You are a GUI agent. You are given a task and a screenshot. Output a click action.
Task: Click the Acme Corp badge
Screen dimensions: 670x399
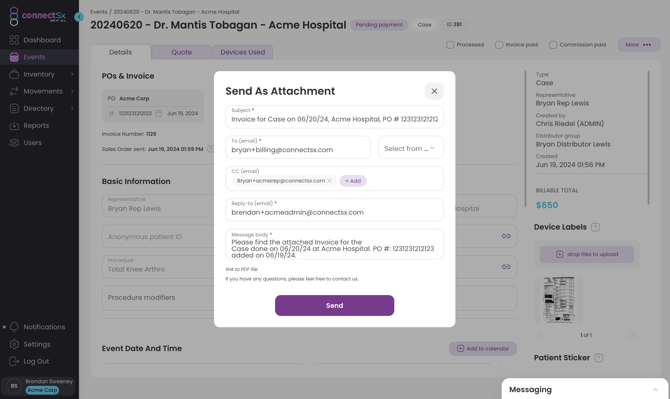(x=42, y=390)
